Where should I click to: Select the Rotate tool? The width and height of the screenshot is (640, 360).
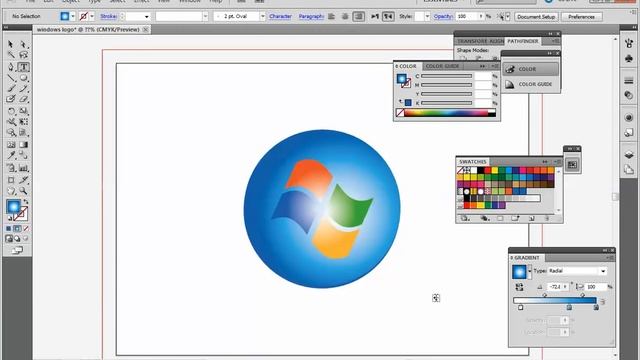(11, 111)
